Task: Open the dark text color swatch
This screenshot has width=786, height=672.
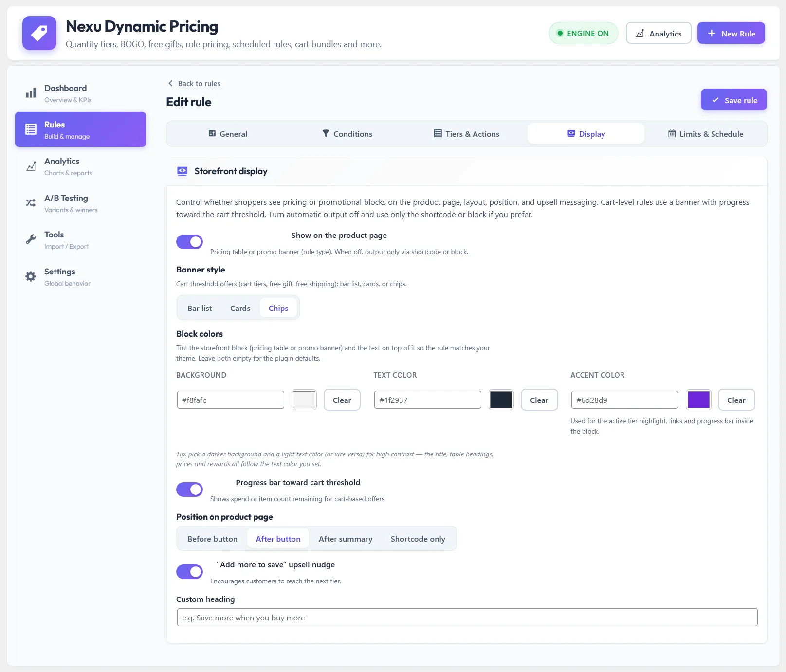Action: [x=501, y=400]
